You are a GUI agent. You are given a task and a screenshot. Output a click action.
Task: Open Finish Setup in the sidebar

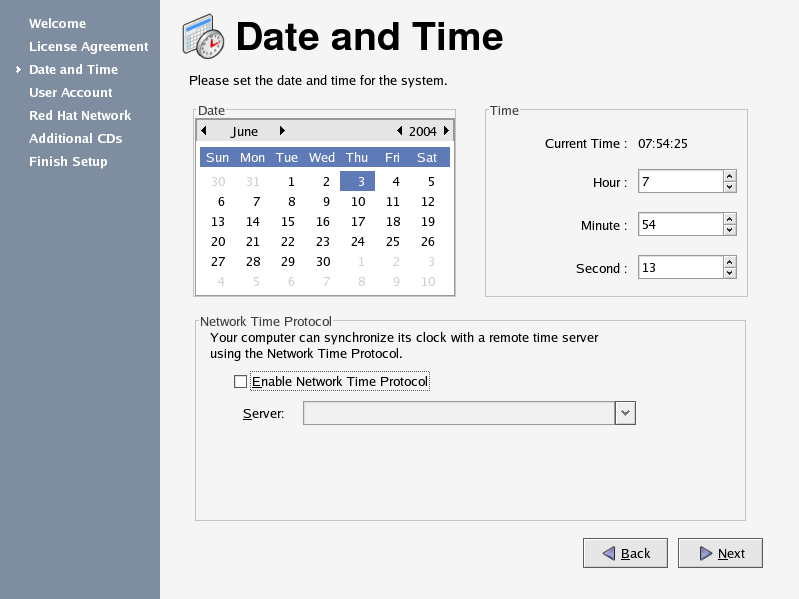(x=68, y=161)
